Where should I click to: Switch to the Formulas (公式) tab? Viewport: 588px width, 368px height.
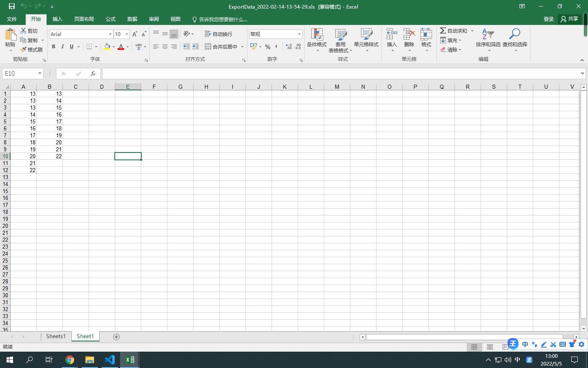coord(111,19)
